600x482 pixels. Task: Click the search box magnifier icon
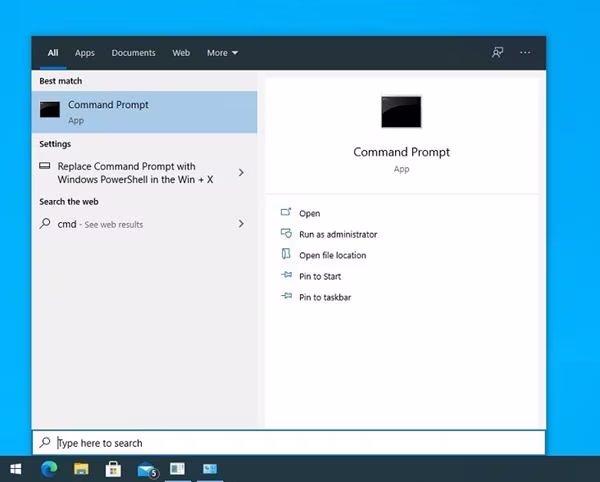[45, 443]
